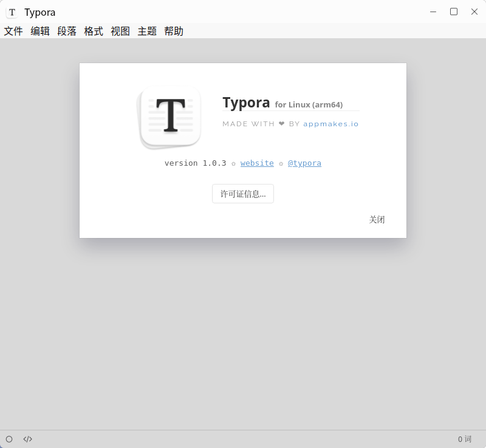
Task: Click the Typora app icon in title bar
Action: tap(12, 12)
